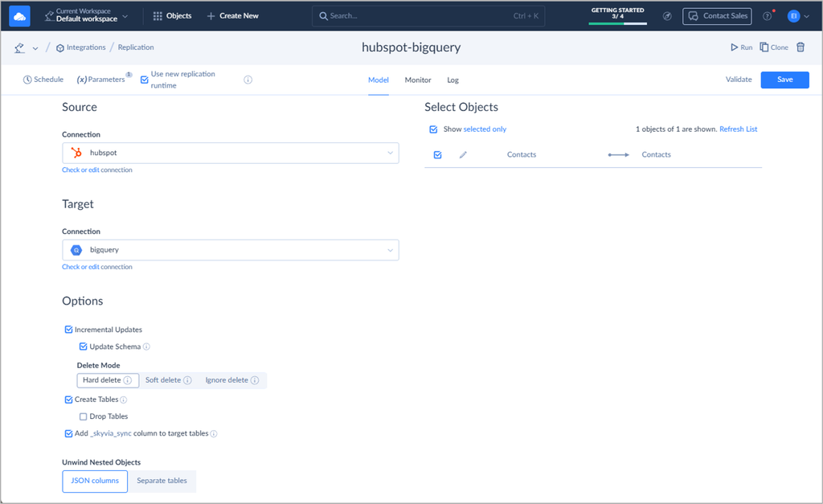Run the hubspot-bigquery integration
823x504 pixels.
(741, 47)
